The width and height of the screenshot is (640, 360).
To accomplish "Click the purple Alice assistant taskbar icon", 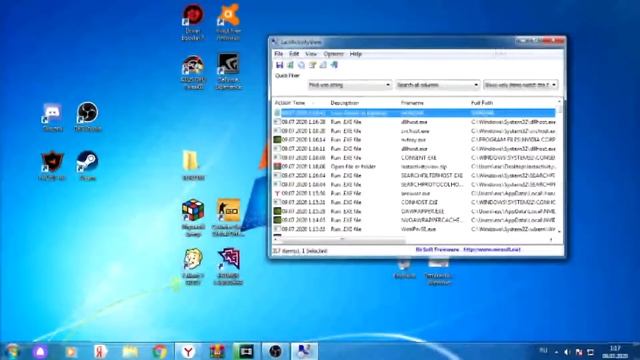I will (x=40, y=351).
